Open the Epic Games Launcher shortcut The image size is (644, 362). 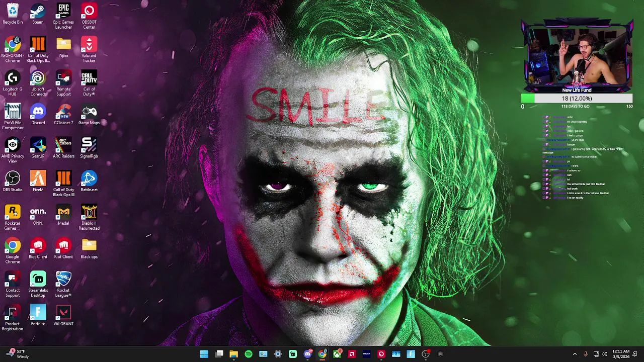click(63, 17)
